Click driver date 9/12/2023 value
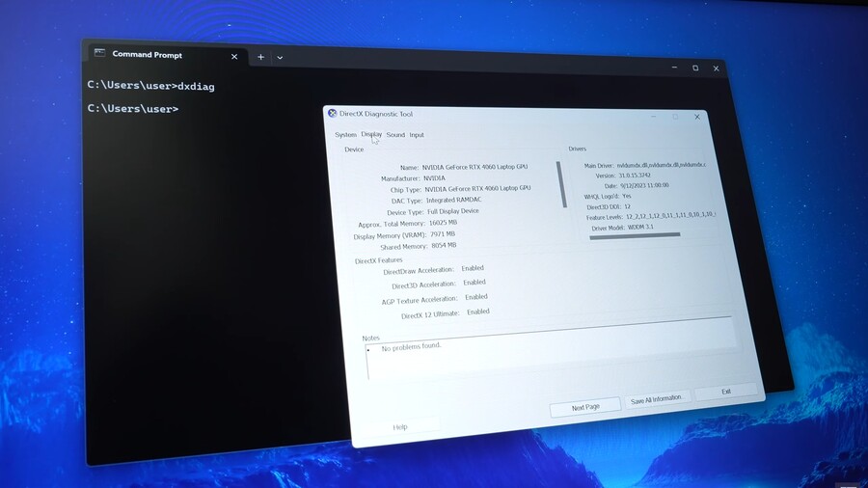 [x=644, y=185]
